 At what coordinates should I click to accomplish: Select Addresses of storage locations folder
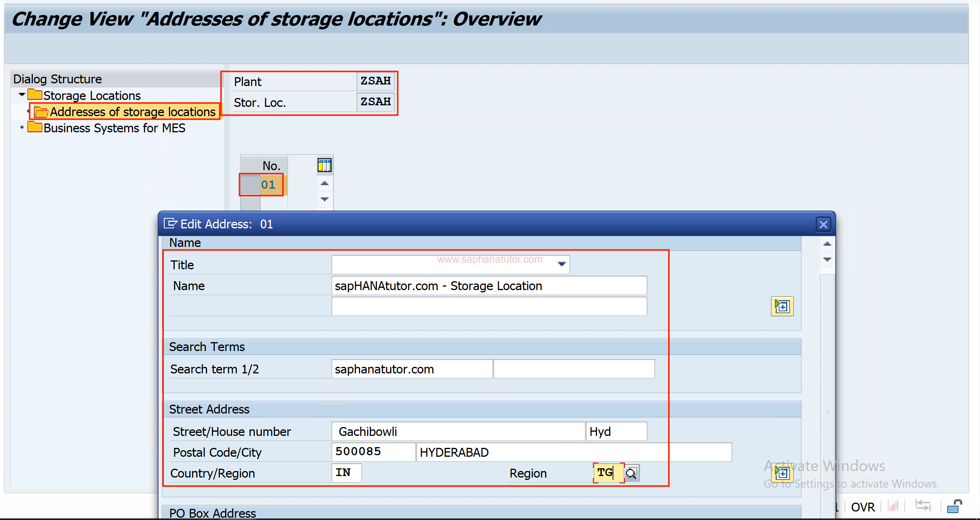point(125,112)
